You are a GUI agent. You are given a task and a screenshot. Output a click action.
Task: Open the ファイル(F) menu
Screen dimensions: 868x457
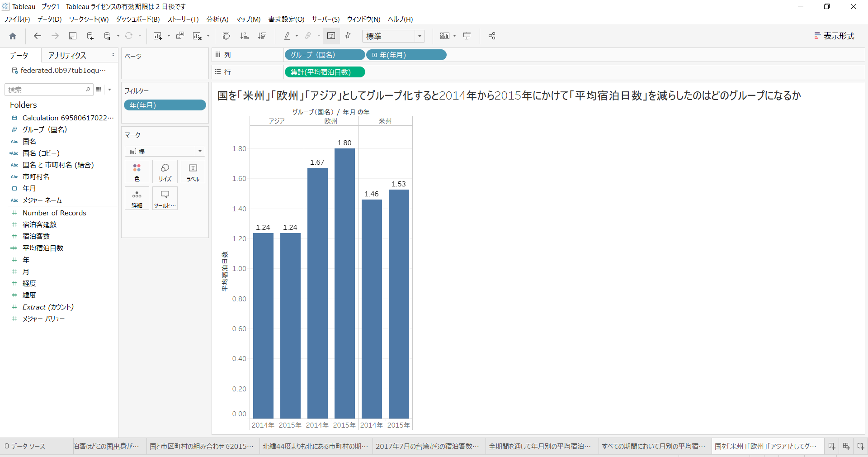pos(17,19)
